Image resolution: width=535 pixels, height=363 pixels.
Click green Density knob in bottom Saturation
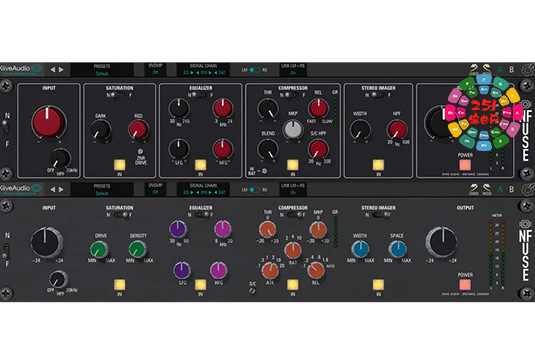click(138, 249)
